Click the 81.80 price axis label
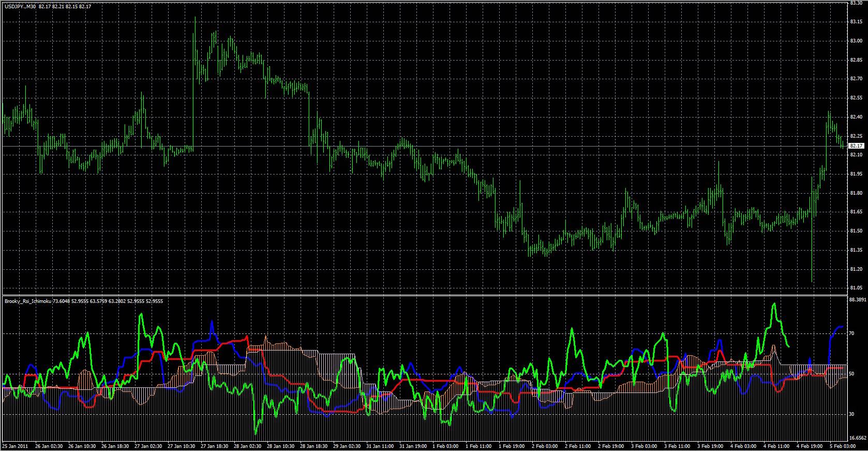This screenshot has width=868, height=451. point(856,193)
